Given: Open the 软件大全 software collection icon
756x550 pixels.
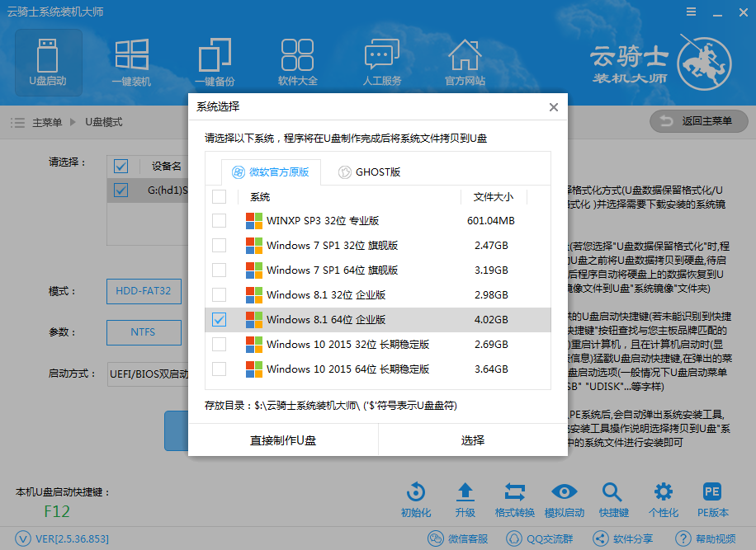Looking at the screenshot, I should coord(297,55).
